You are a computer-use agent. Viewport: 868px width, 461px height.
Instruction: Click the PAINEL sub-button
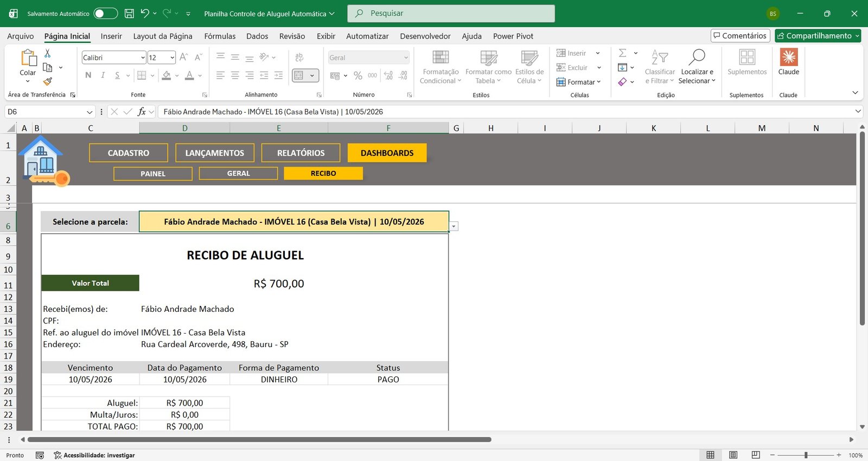click(153, 174)
